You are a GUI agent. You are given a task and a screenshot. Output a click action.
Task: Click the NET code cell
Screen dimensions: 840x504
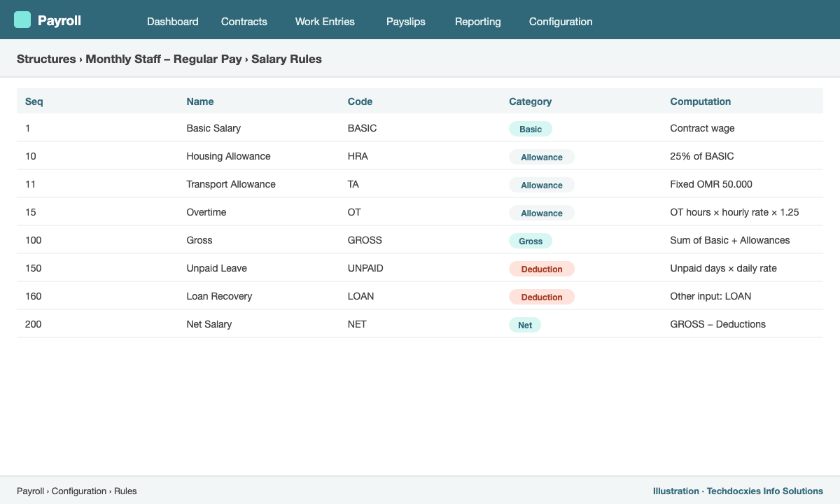click(x=357, y=324)
